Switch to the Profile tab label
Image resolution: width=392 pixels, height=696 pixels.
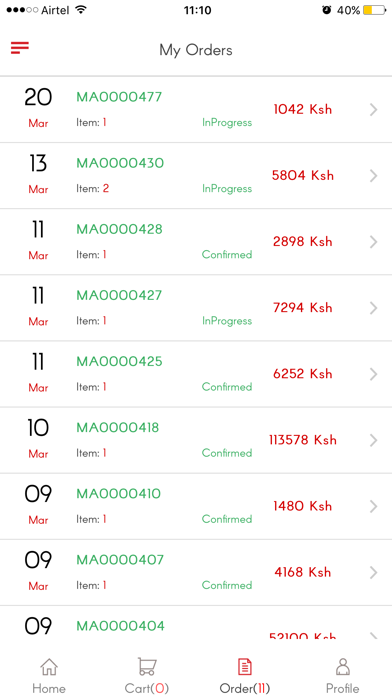point(342,688)
